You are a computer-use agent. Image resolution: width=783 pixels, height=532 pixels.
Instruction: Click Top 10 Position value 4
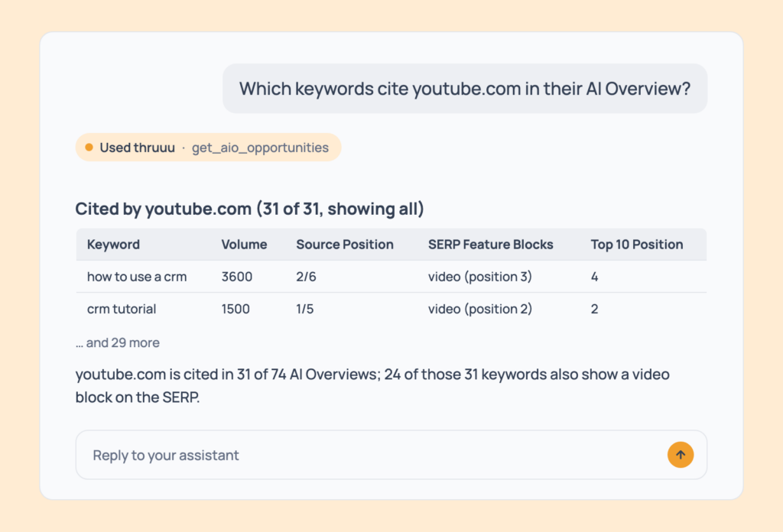click(x=594, y=277)
